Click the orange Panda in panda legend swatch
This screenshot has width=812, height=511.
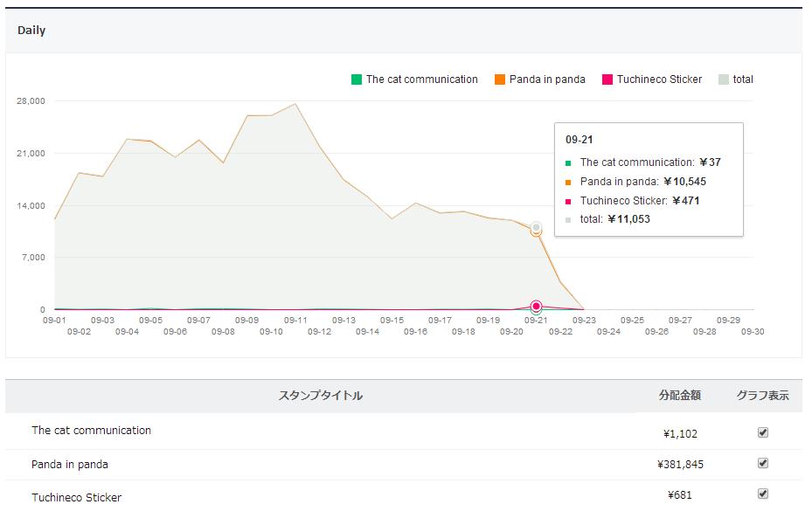[500, 79]
